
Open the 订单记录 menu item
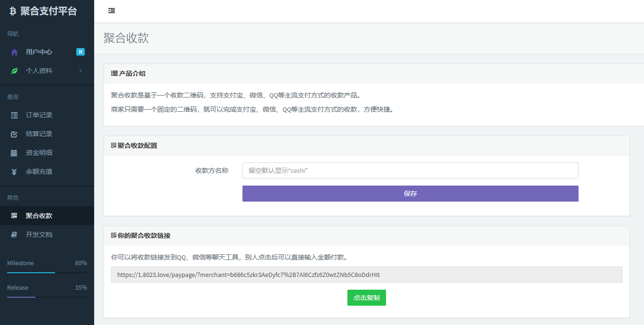pyautogui.click(x=39, y=115)
